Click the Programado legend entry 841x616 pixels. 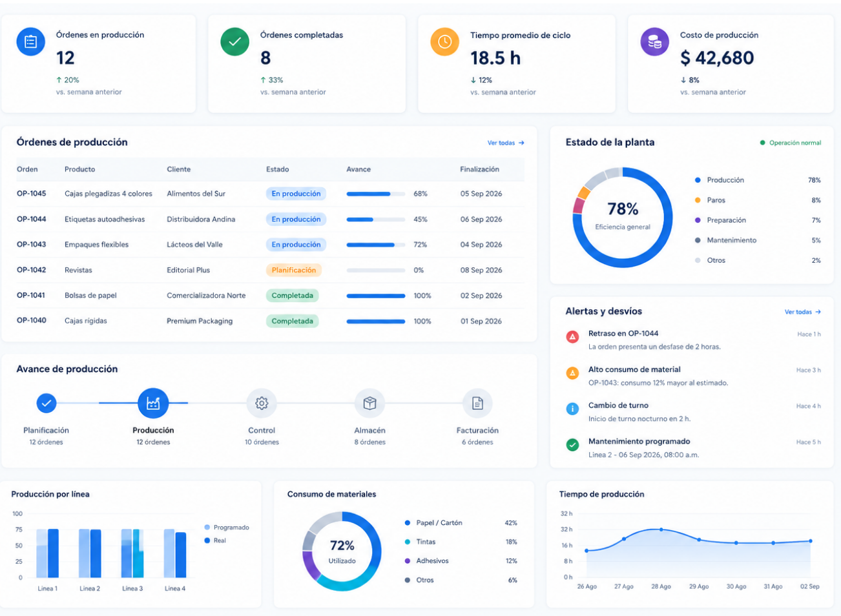point(227,528)
